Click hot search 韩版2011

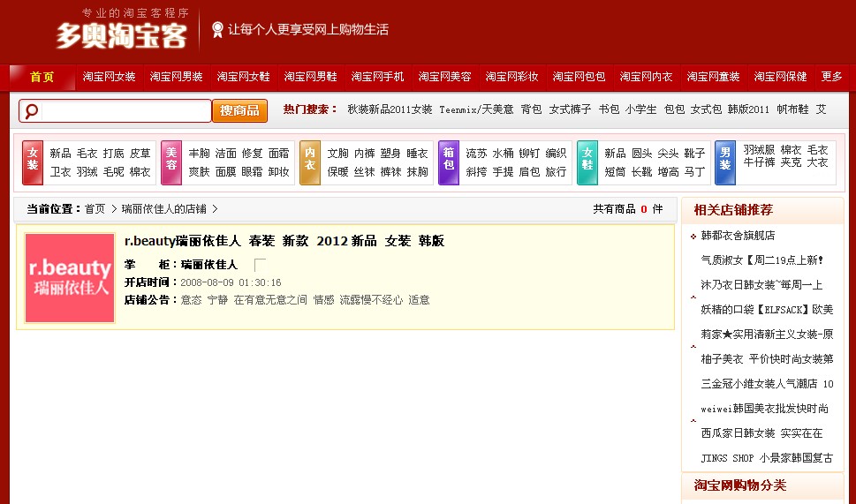coord(748,109)
